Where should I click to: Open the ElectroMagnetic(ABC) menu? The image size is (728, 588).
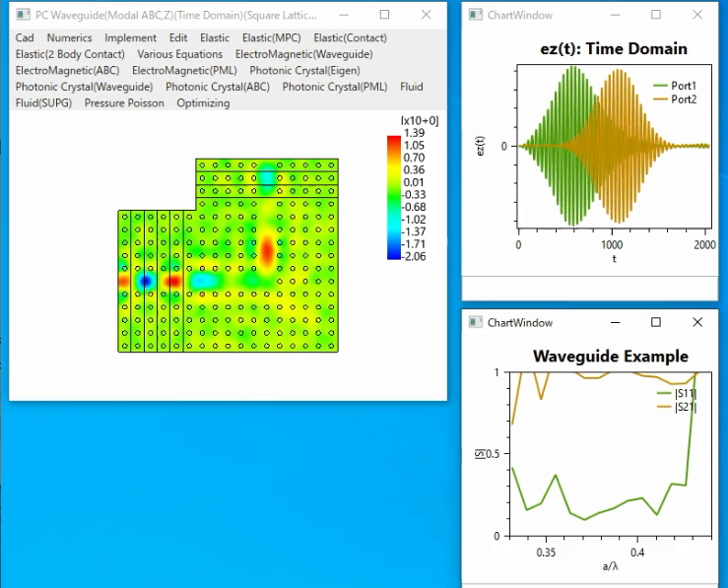(x=67, y=71)
